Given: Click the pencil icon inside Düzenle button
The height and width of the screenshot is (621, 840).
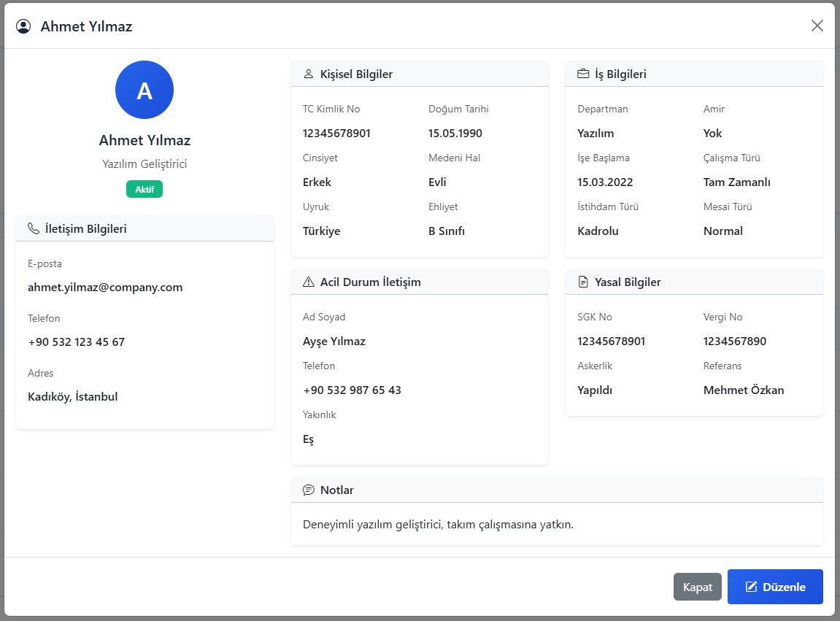Looking at the screenshot, I should 750,587.
